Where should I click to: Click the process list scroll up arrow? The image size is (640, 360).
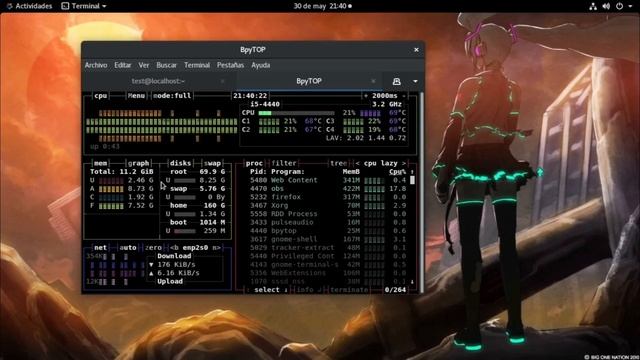point(412,171)
